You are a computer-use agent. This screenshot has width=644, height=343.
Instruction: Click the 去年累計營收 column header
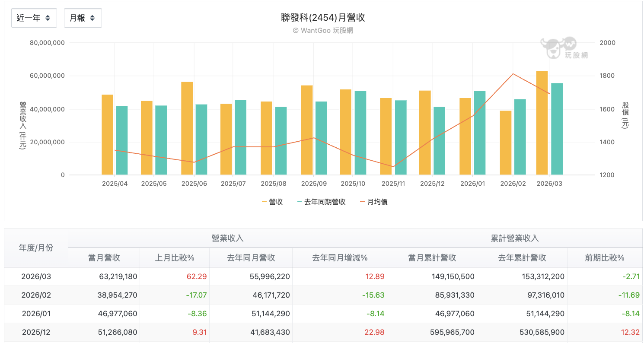pyautogui.click(x=522, y=258)
